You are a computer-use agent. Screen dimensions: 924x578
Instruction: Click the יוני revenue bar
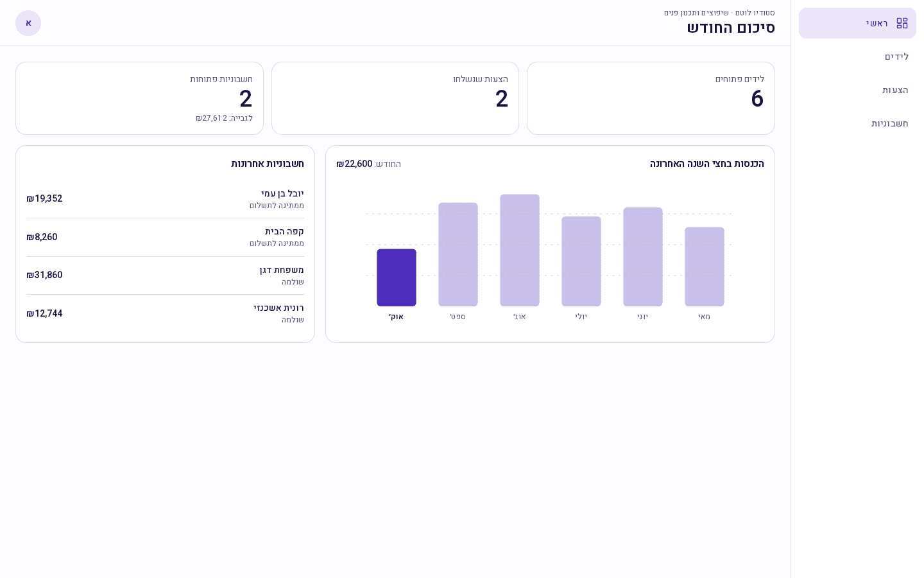(x=643, y=257)
